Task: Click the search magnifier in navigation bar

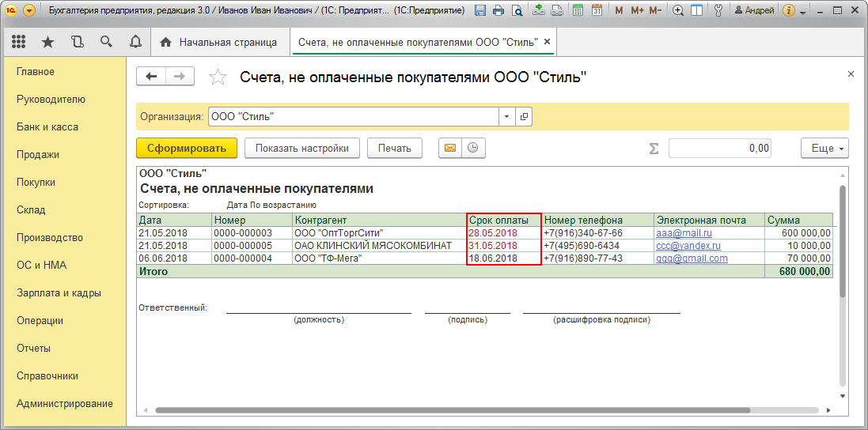Action: tap(106, 42)
